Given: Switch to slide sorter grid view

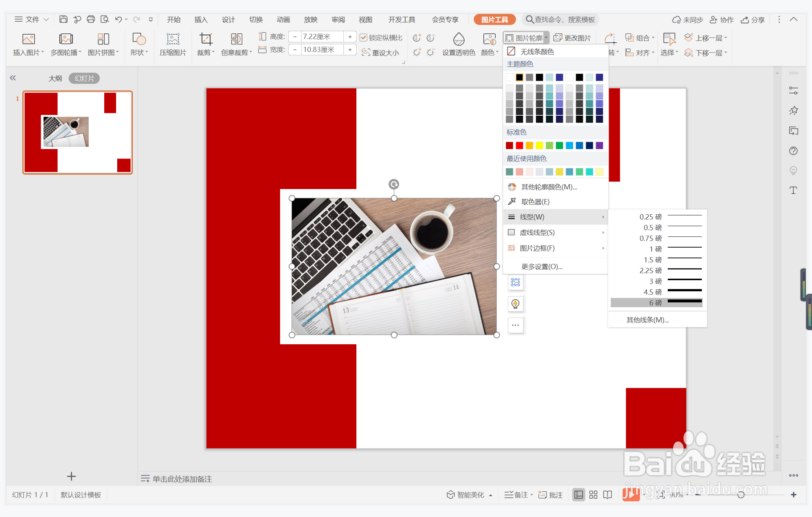Looking at the screenshot, I should pos(593,495).
